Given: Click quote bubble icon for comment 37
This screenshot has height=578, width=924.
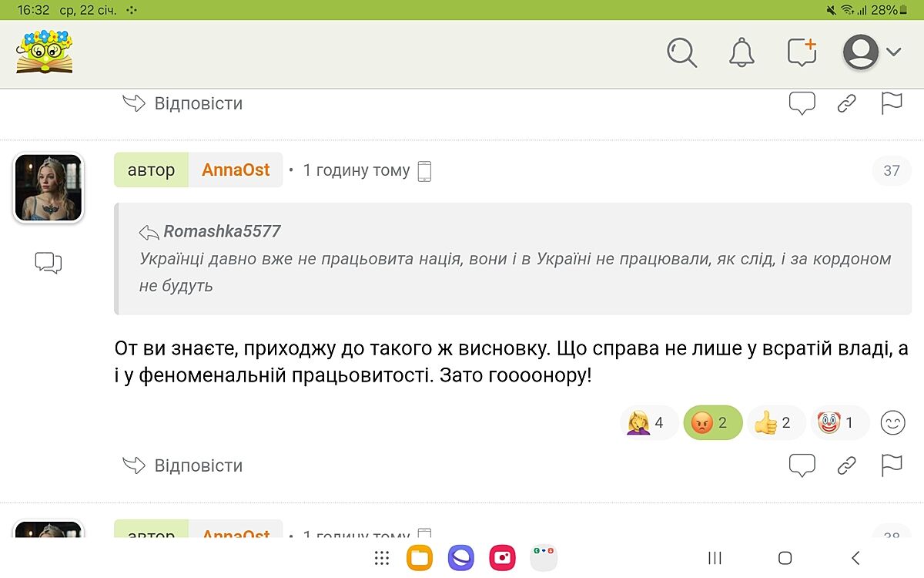Looking at the screenshot, I should [802, 465].
